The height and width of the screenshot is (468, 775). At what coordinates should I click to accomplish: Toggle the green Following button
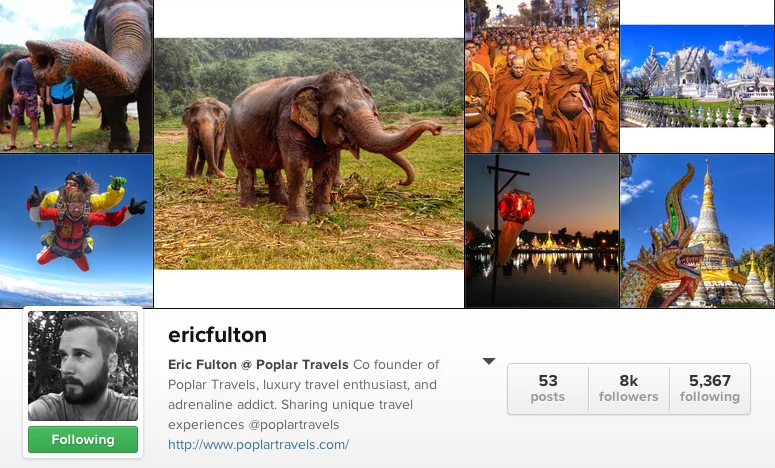83,439
